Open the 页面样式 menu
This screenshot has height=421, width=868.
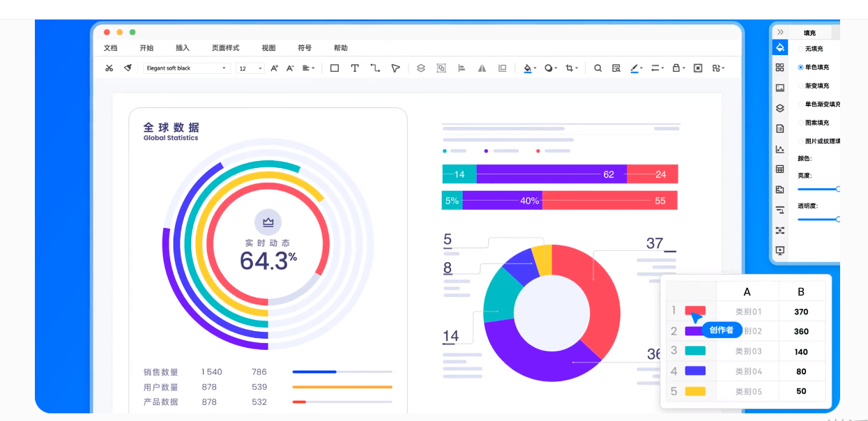pyautogui.click(x=225, y=48)
